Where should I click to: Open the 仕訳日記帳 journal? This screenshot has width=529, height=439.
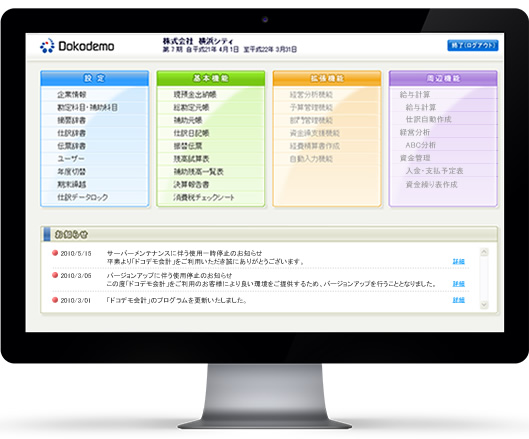[191, 133]
